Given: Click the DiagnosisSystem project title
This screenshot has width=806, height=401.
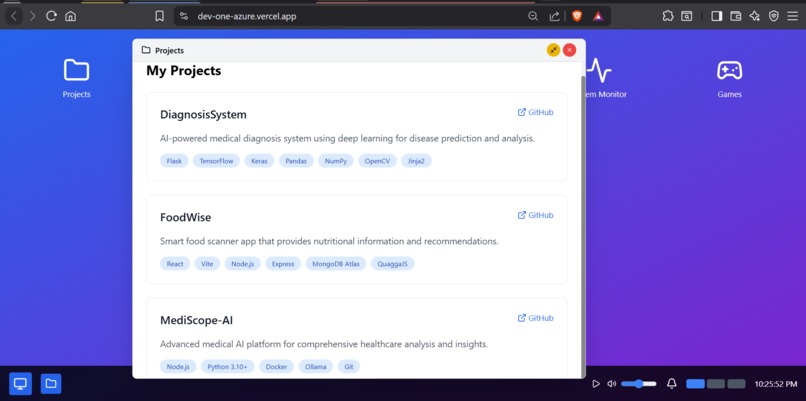Looking at the screenshot, I should click(203, 115).
